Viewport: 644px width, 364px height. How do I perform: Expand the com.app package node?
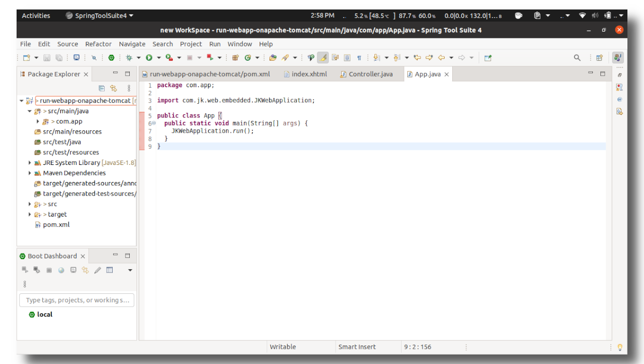coord(38,122)
